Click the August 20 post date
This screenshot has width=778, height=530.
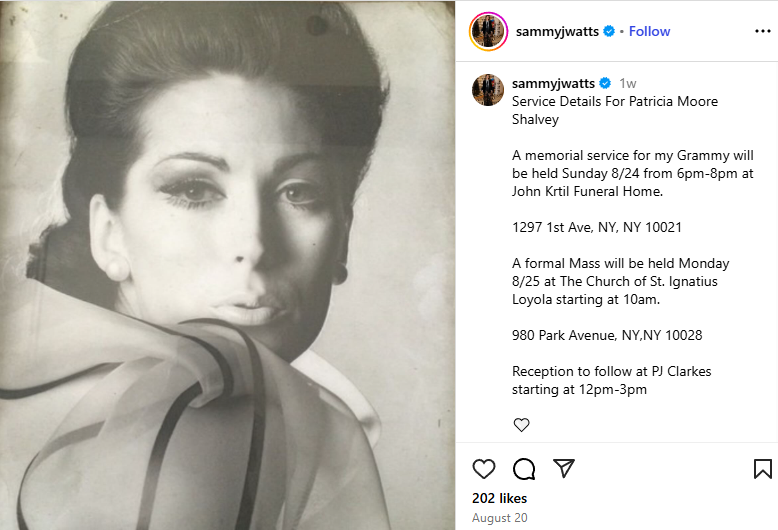point(500,518)
